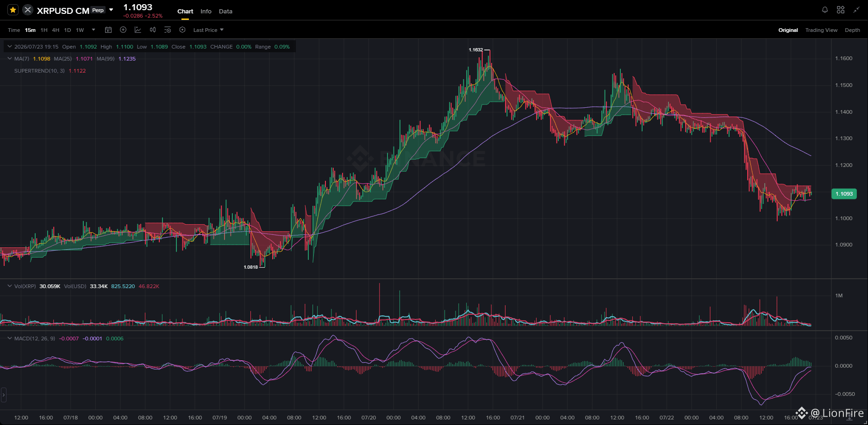Switch to the Original chart view
The width and height of the screenshot is (868, 425).
(788, 30)
